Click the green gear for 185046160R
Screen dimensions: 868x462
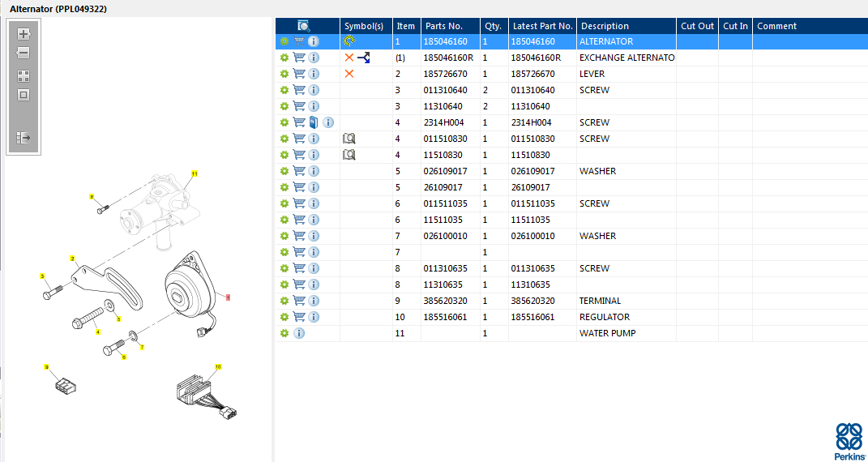point(284,58)
